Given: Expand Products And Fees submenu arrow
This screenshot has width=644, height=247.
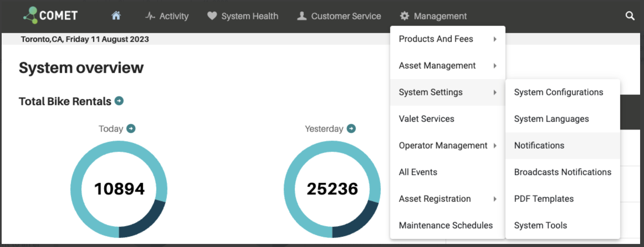Looking at the screenshot, I should pyautogui.click(x=495, y=39).
